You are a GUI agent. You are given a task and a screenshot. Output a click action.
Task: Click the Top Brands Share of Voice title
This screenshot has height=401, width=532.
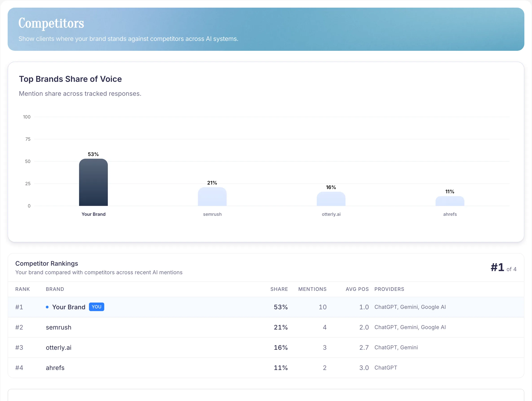pyautogui.click(x=71, y=79)
